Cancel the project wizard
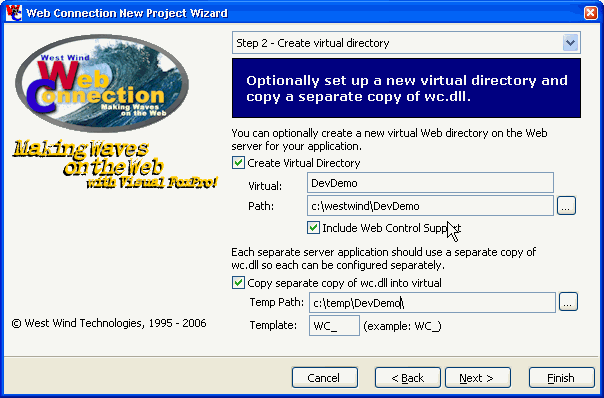Image resolution: width=604 pixels, height=398 pixels. pos(325,378)
